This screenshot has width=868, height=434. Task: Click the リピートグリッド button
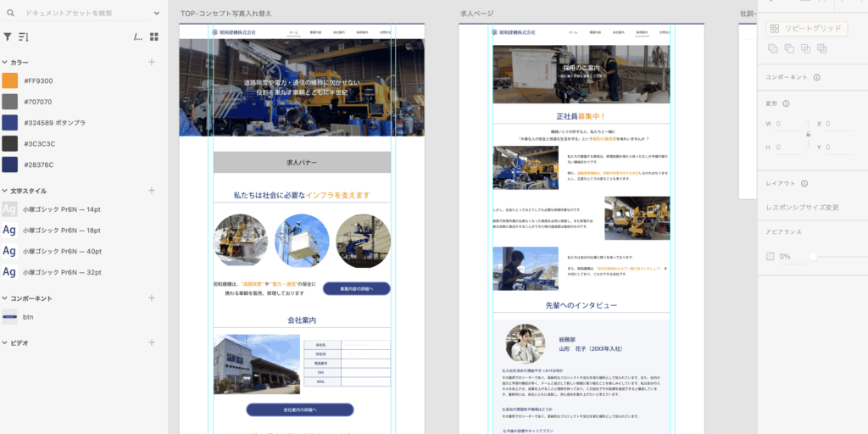pos(806,29)
